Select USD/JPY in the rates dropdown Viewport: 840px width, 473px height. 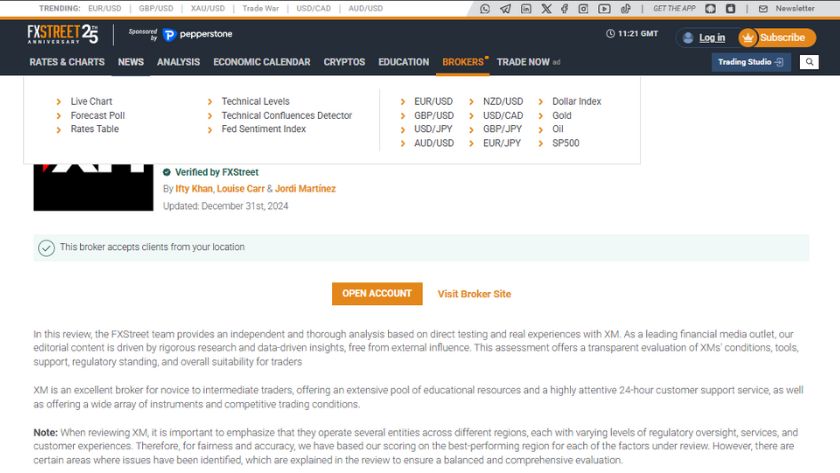[433, 129]
